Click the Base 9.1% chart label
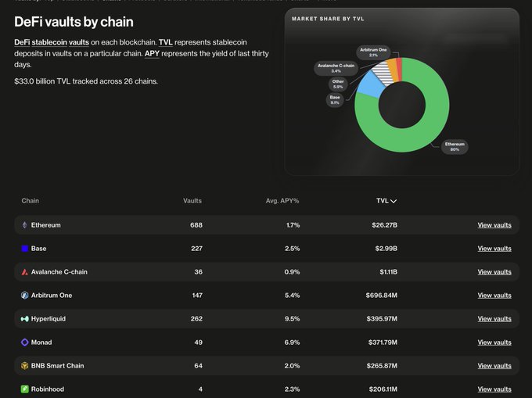Screen dimensions: 532x398 click(x=335, y=100)
